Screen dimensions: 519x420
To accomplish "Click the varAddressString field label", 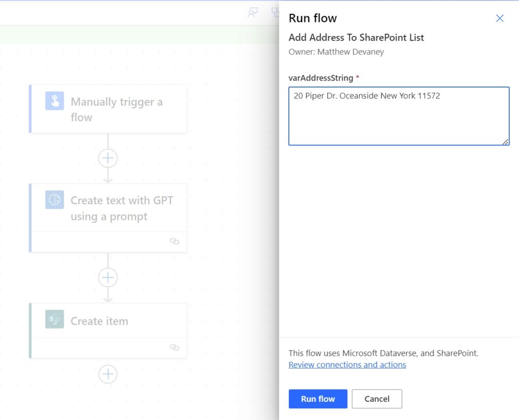I will click(x=320, y=78).
